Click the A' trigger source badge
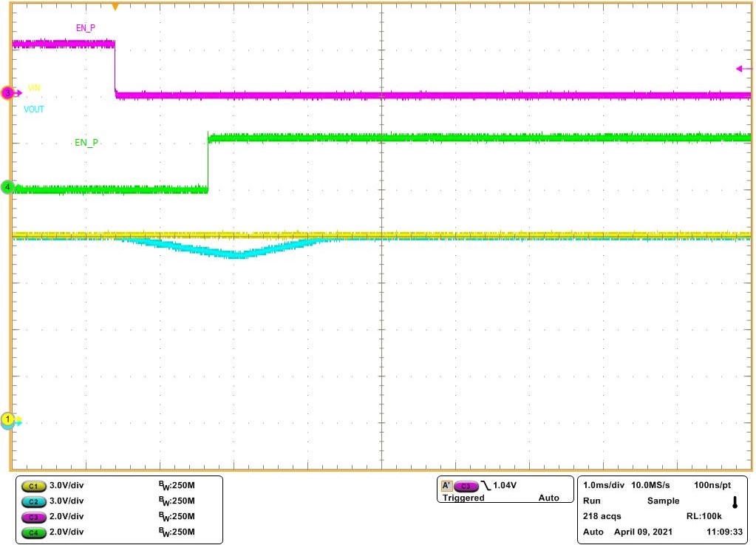756x545 pixels. tap(445, 486)
